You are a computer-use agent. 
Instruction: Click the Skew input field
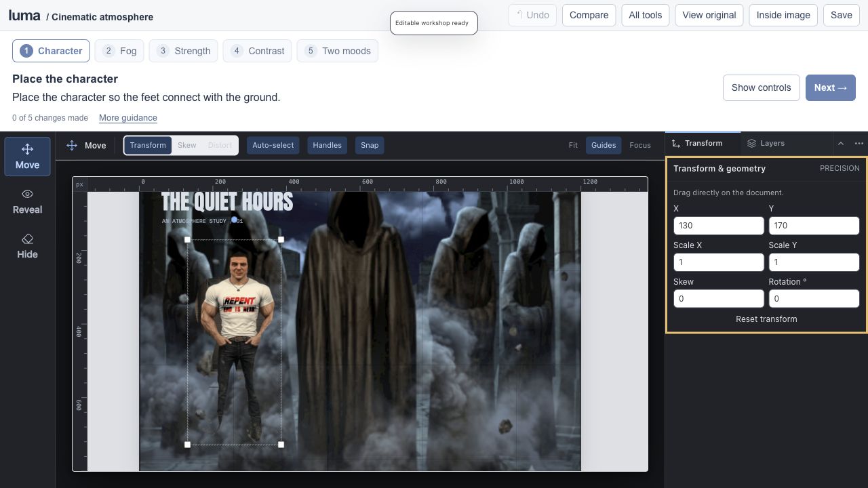719,299
